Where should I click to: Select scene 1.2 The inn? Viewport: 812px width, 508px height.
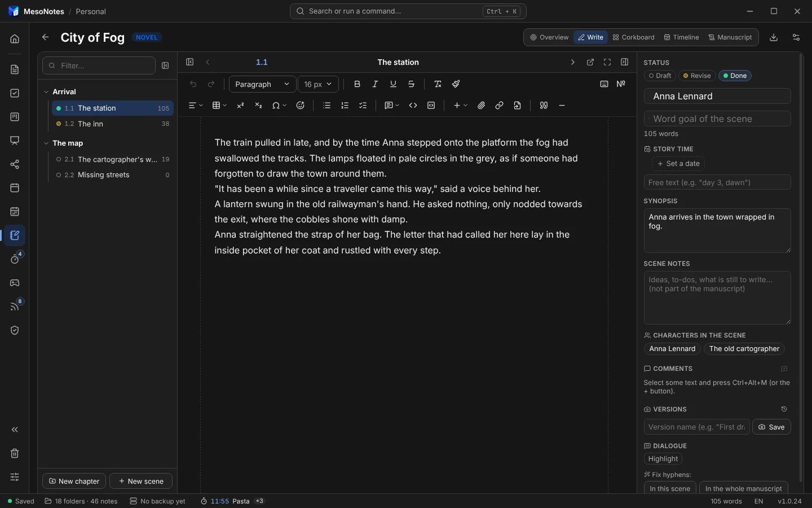[113, 124]
